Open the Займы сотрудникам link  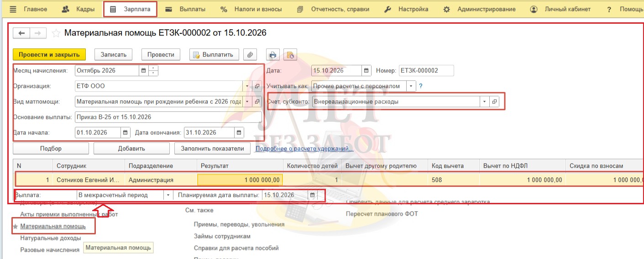pyautogui.click(x=222, y=236)
